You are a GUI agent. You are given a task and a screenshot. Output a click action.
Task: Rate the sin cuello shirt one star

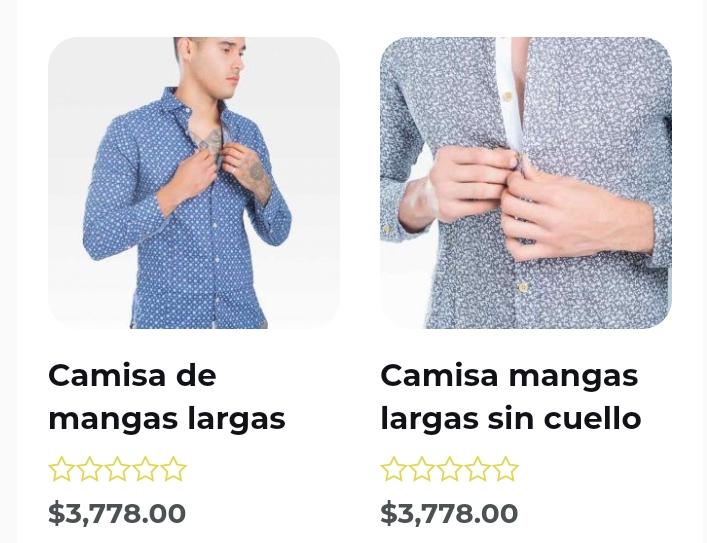point(393,469)
